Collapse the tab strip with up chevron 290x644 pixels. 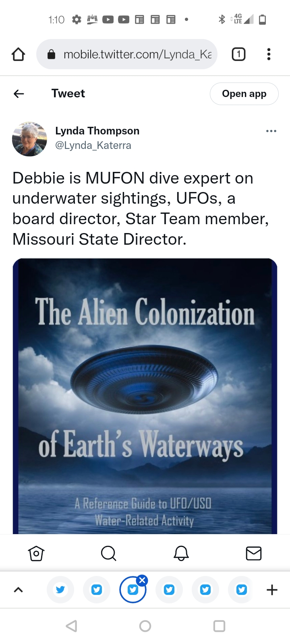(19, 590)
